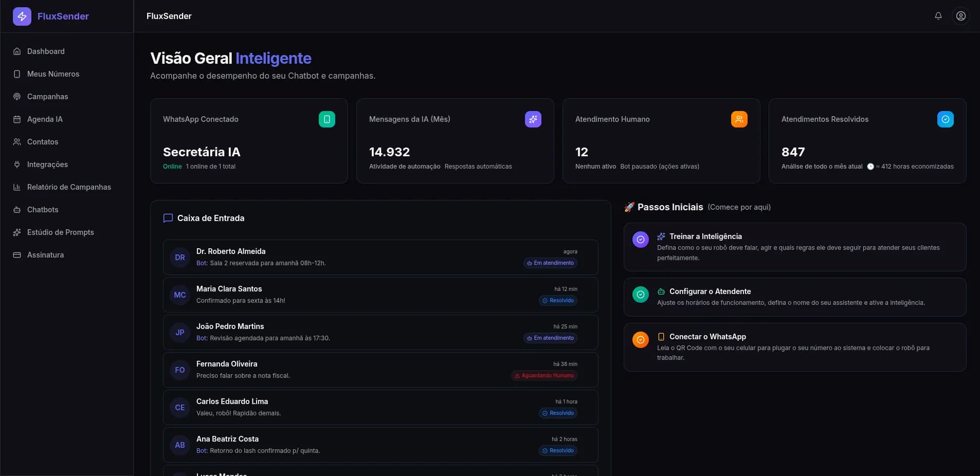Click the check icon on Atendimentos Resolvidos
980x476 pixels.
point(946,119)
